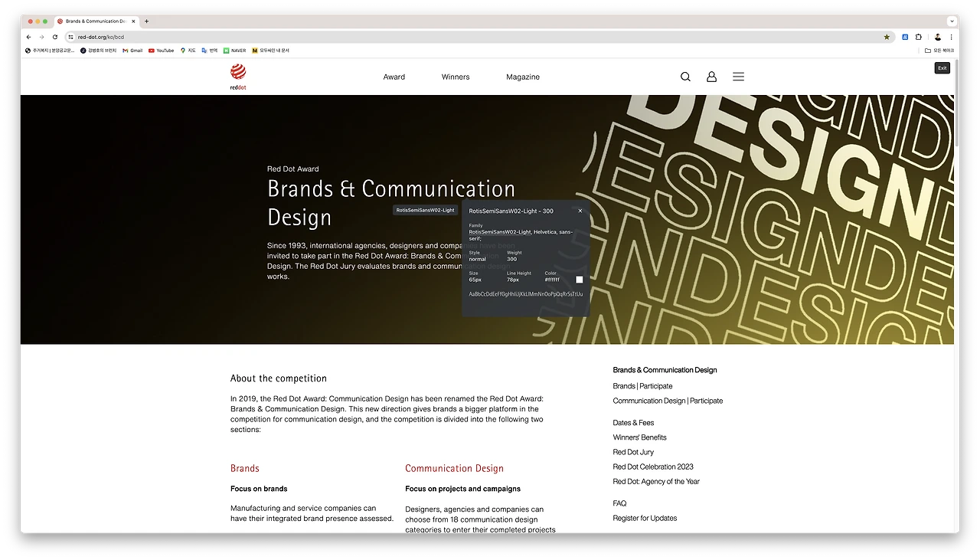Reload the page
Image resolution: width=980 pixels, height=560 pixels.
click(55, 37)
